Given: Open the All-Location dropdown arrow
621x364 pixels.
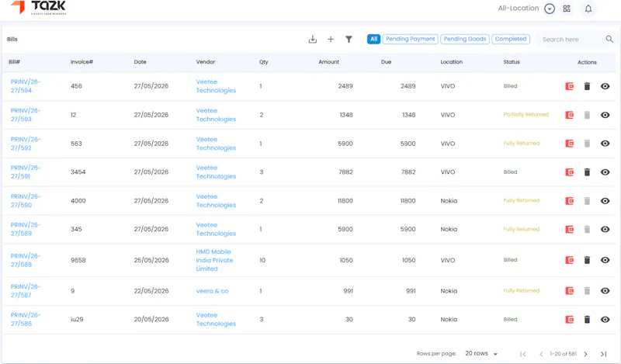Looking at the screenshot, I should 550,9.
